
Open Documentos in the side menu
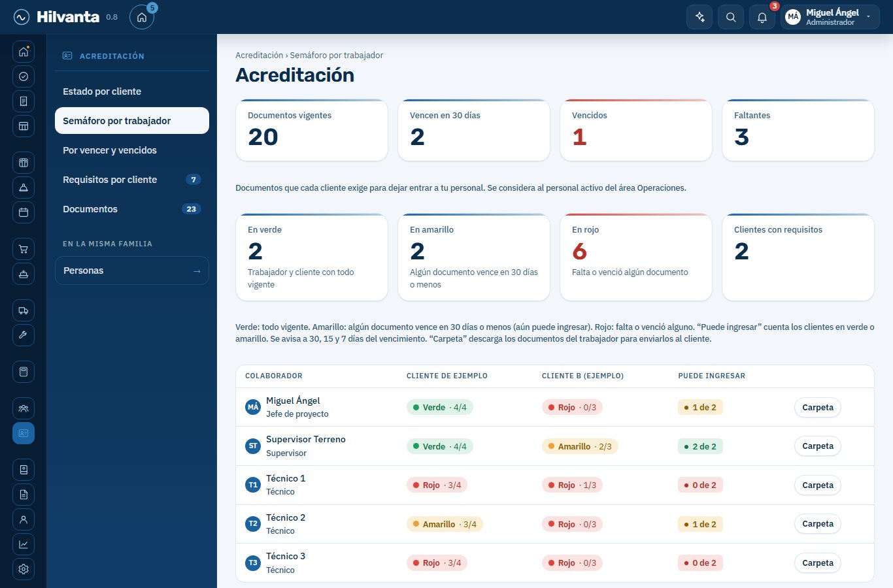132,209
